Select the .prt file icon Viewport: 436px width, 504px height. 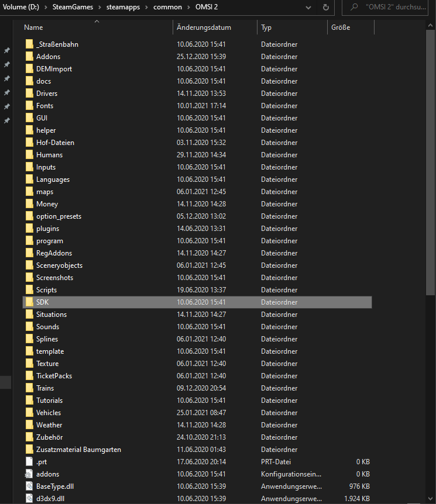pos(30,462)
